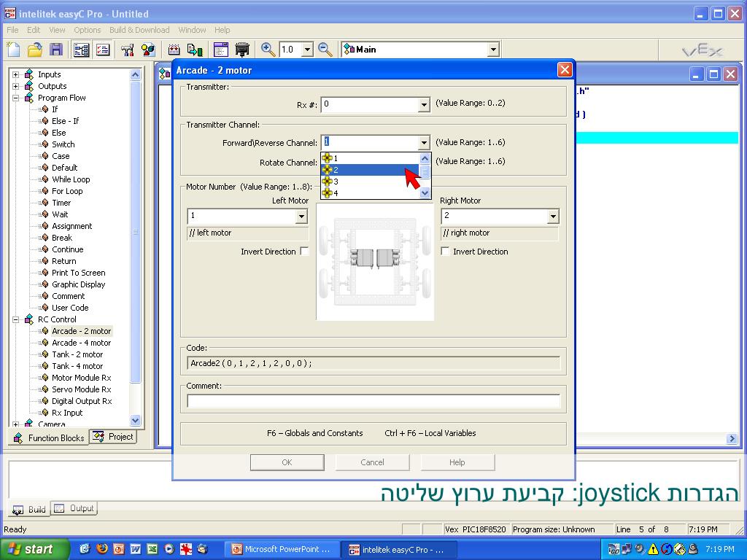Click the colored shapes toolbar icon

coord(148,50)
